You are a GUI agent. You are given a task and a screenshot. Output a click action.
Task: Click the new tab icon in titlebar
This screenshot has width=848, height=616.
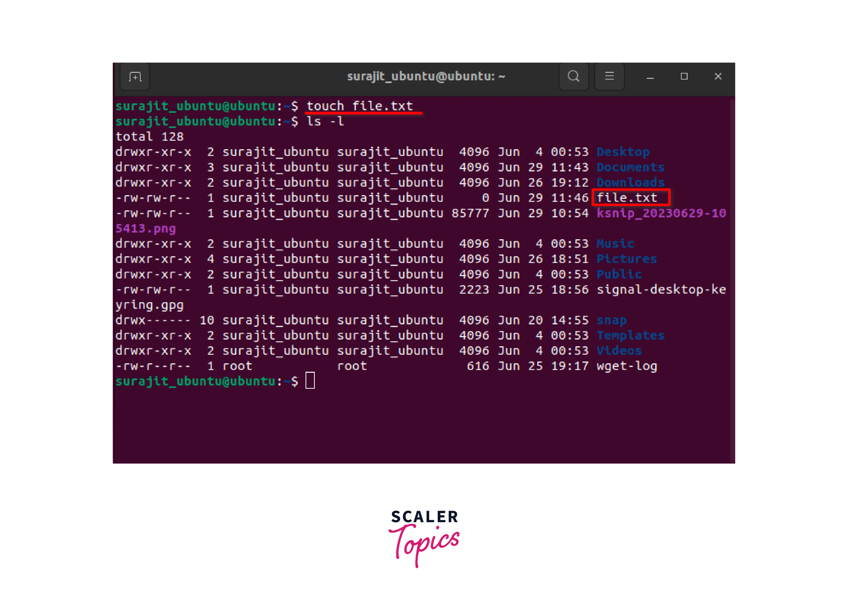coord(135,77)
